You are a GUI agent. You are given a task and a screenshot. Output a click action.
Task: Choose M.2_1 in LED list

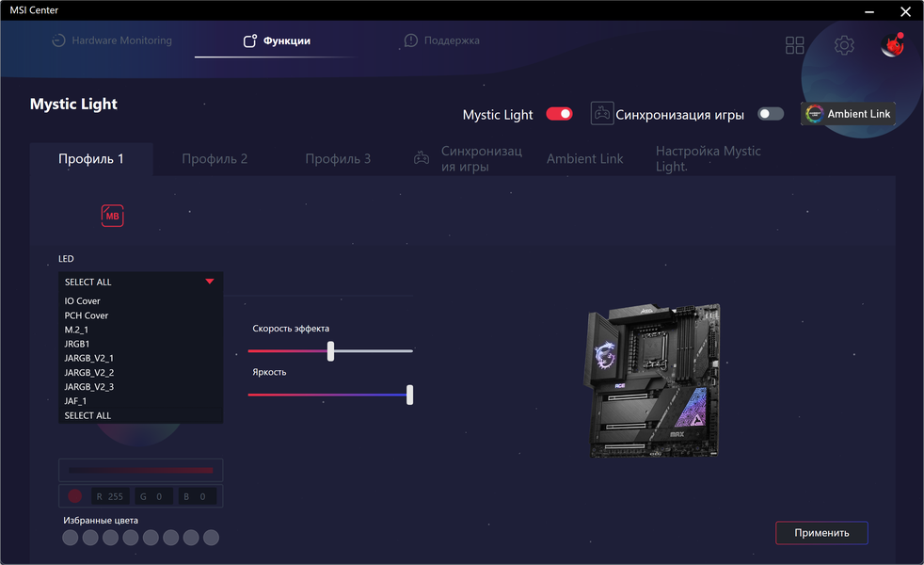coord(140,330)
